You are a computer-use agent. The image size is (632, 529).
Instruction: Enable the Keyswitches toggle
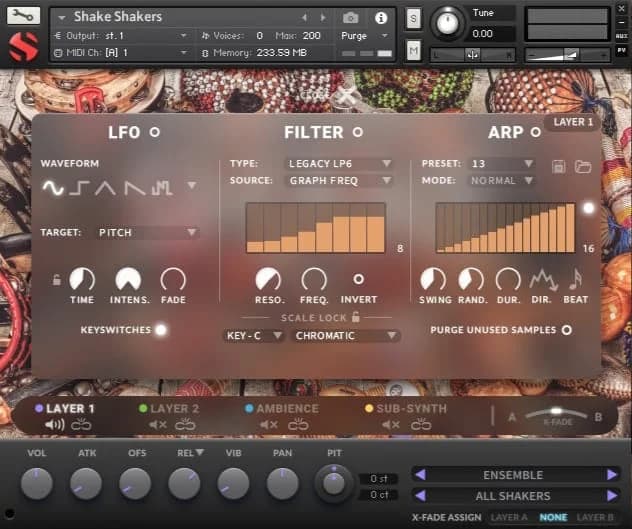pyautogui.click(x=160, y=329)
